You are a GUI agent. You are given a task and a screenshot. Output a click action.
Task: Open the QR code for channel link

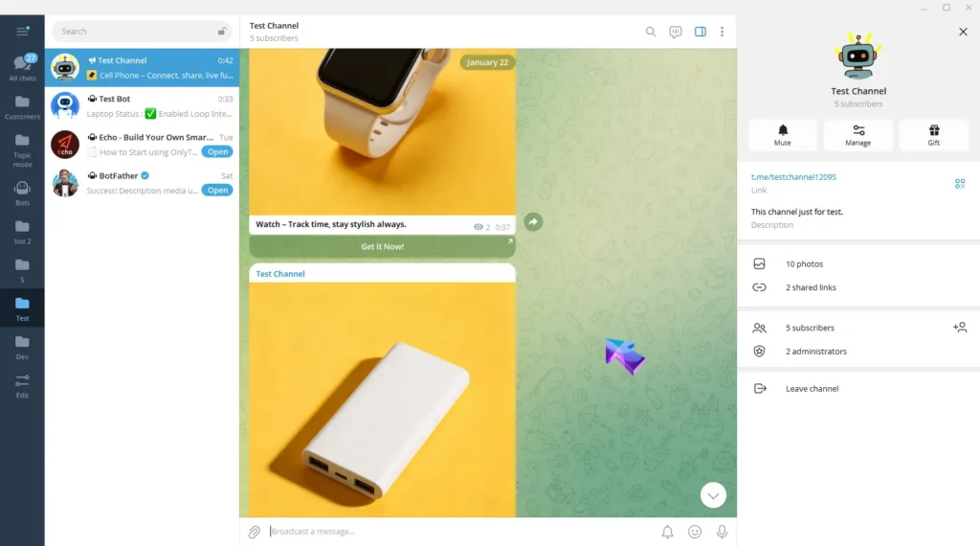(960, 183)
